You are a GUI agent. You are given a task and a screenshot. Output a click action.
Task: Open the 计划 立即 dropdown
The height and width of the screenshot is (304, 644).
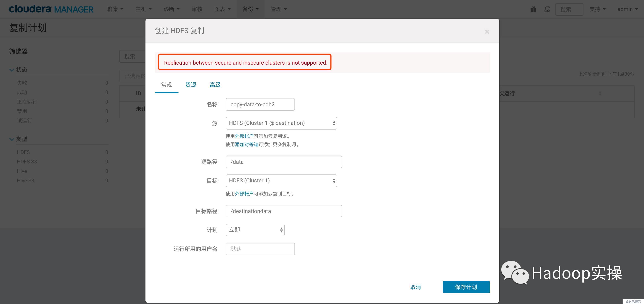tap(255, 230)
